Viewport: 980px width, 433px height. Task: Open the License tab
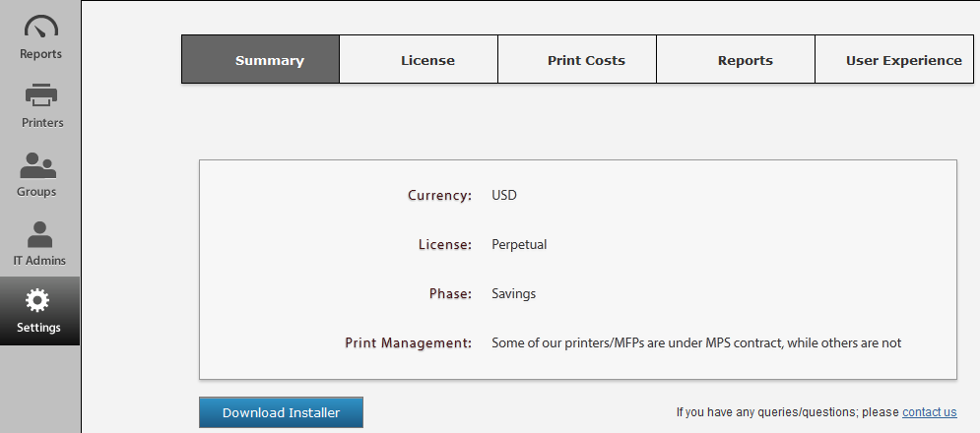pos(419,59)
